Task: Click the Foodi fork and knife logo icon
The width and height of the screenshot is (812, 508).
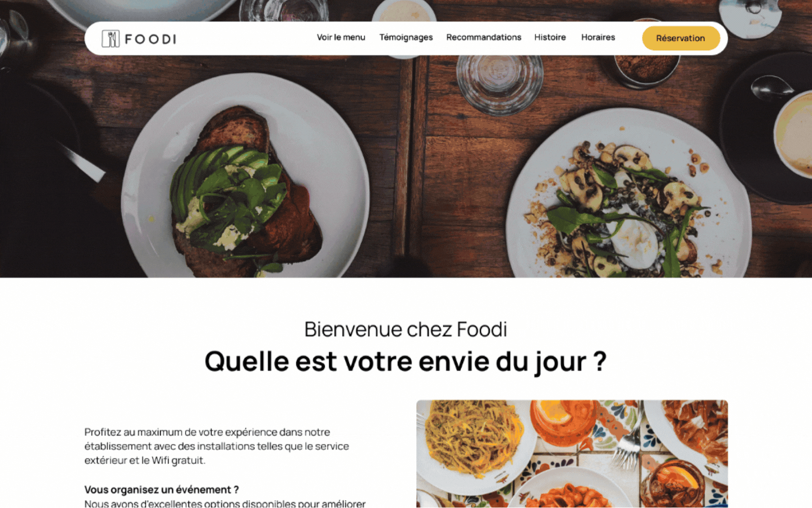Action: point(110,39)
